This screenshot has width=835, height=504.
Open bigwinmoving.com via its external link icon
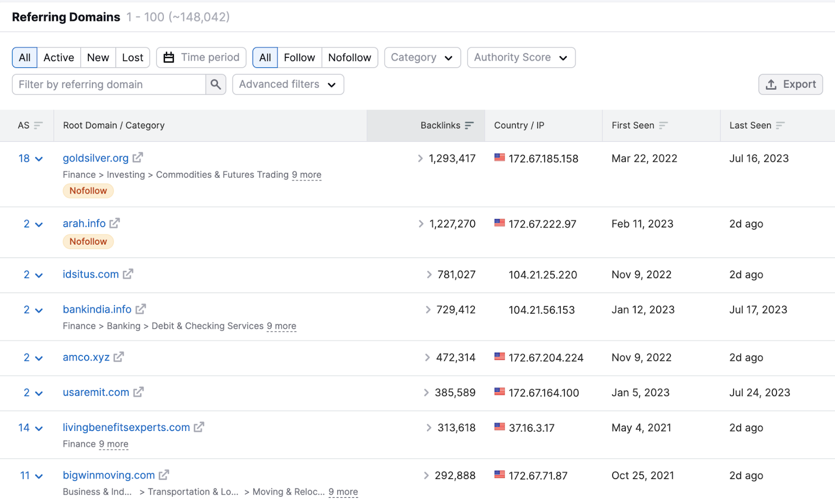(x=164, y=475)
